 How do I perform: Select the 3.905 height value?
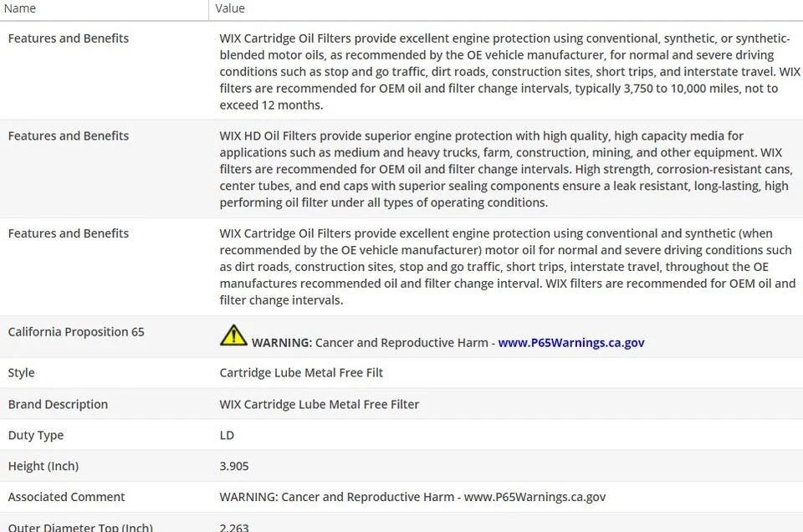coord(234,466)
